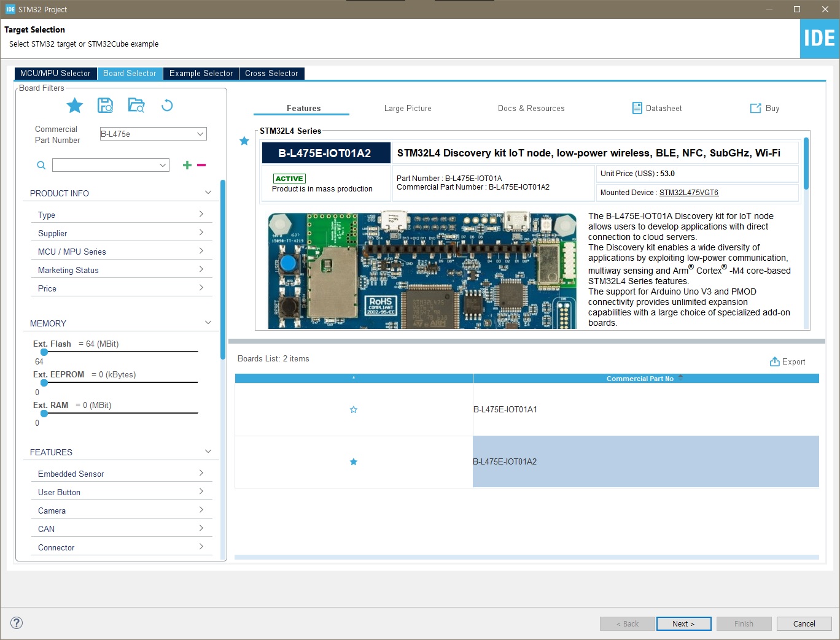Click the Finish button
The width and height of the screenshot is (840, 640).
coord(744,623)
